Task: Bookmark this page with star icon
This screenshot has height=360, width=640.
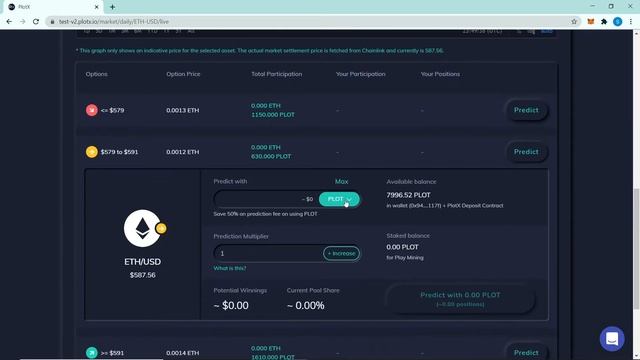Action: [574, 22]
